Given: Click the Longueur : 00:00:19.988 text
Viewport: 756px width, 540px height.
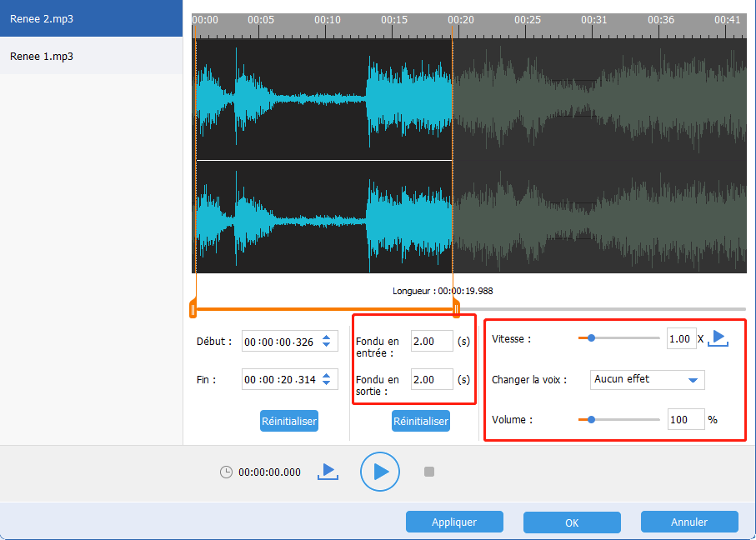Looking at the screenshot, I should pyautogui.click(x=443, y=291).
